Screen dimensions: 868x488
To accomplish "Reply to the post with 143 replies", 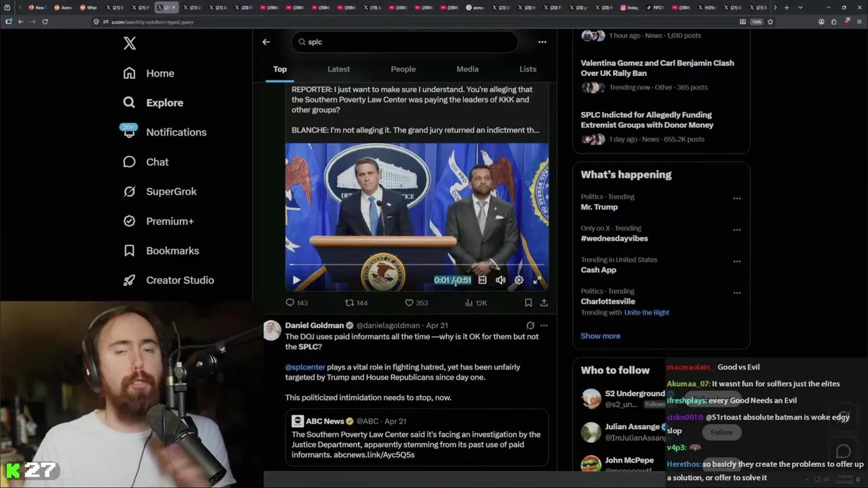I will point(296,303).
